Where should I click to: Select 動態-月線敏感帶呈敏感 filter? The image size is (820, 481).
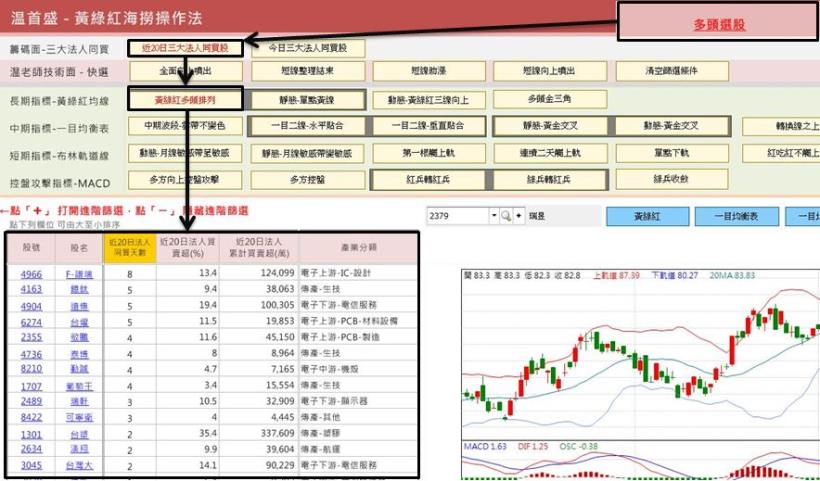[x=185, y=153]
